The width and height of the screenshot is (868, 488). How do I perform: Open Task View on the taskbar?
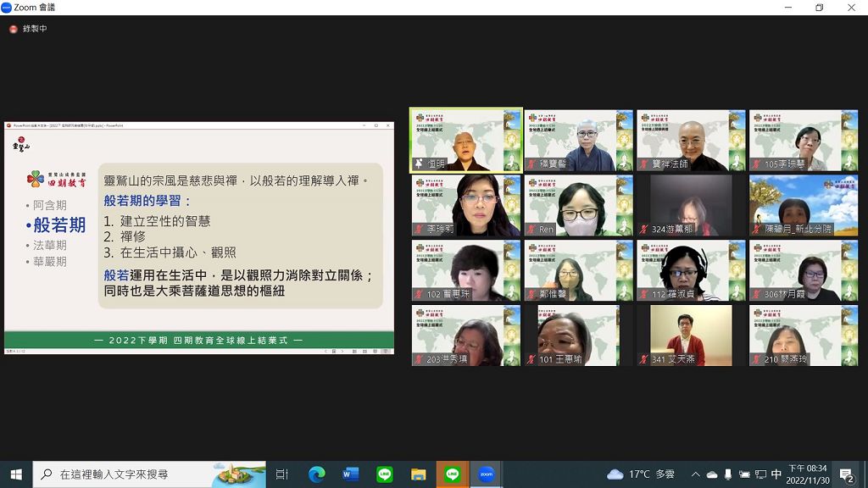[x=282, y=474]
